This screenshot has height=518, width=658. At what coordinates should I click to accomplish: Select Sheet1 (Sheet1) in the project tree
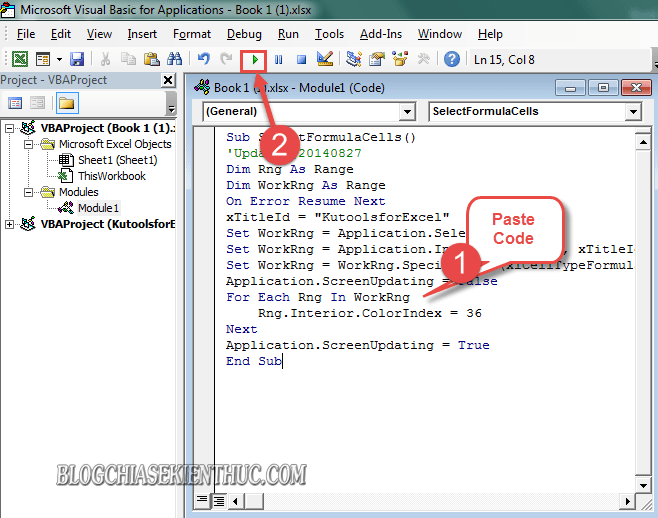point(118,160)
